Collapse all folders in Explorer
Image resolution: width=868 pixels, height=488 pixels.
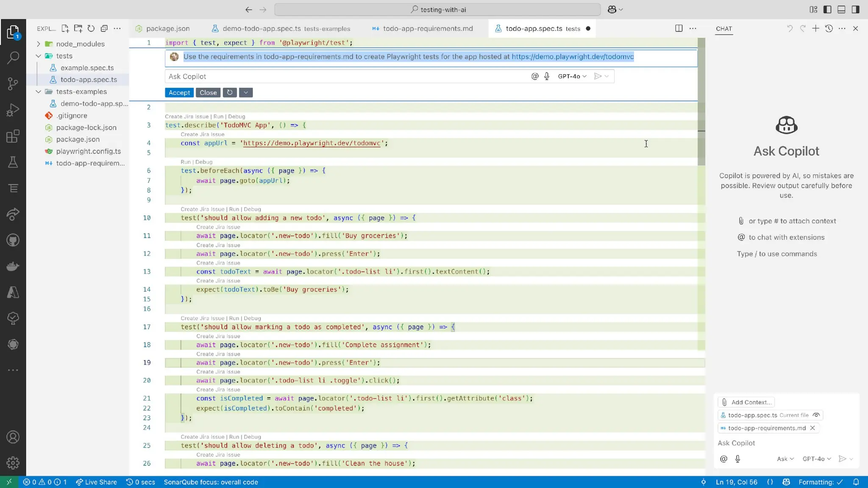pos(104,28)
